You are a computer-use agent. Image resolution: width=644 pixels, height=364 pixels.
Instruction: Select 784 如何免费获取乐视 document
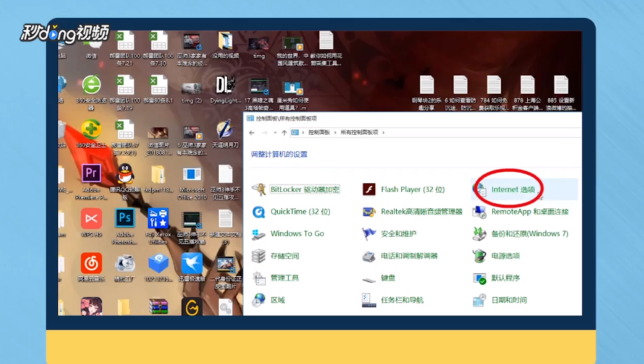pos(494,93)
